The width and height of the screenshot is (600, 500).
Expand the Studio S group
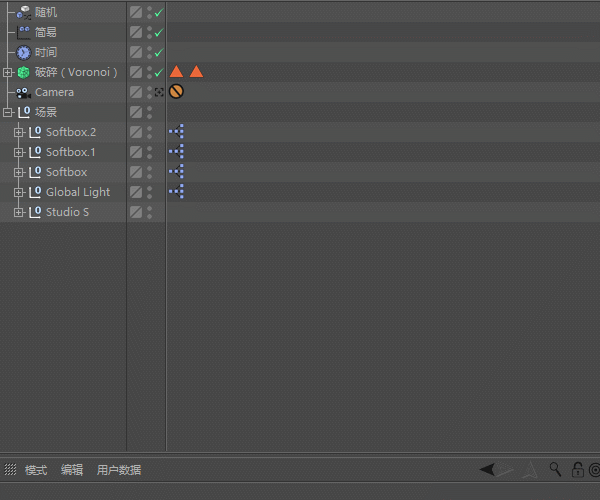coord(18,212)
